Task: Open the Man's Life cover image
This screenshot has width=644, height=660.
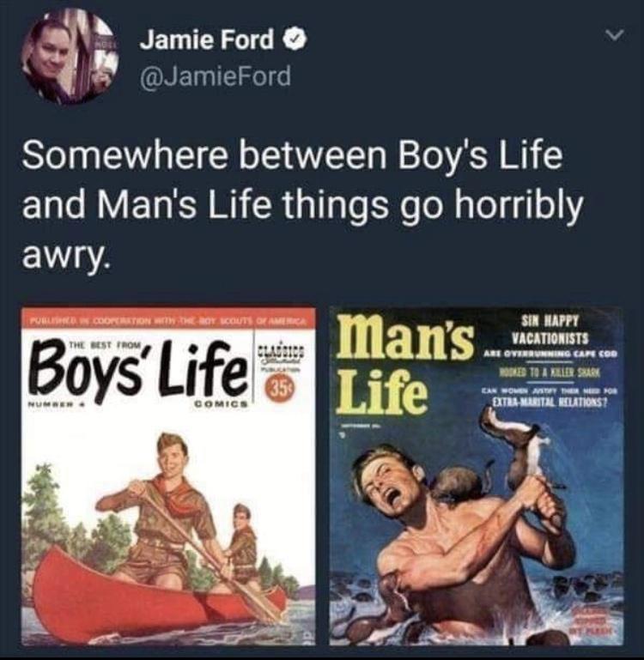Action: click(477, 476)
